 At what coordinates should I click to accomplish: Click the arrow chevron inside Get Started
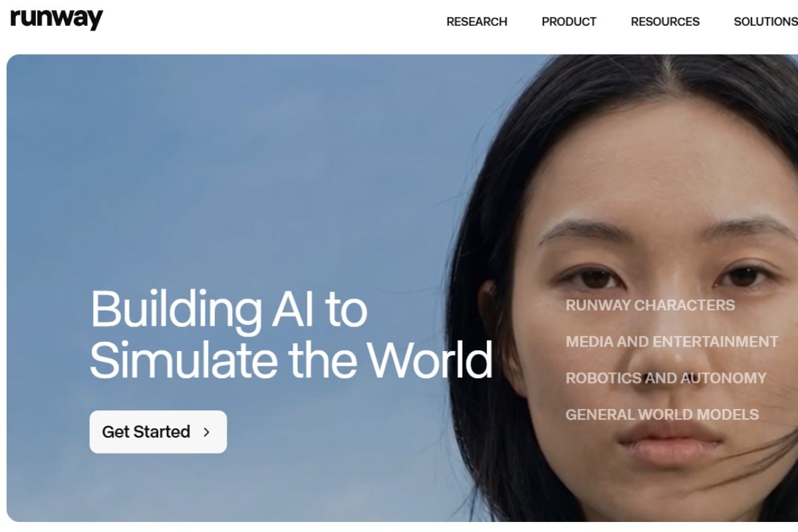(206, 432)
